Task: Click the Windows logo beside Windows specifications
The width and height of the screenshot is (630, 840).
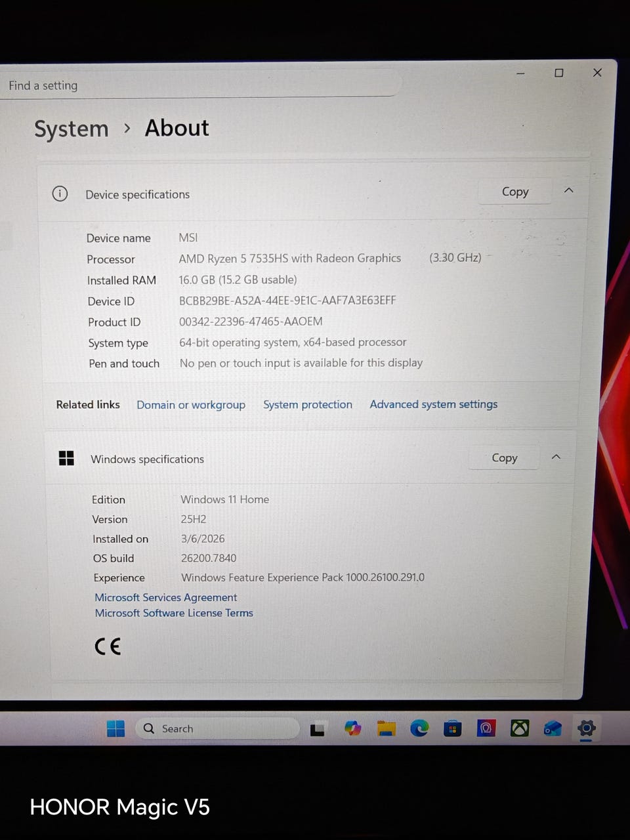Action: click(66, 458)
